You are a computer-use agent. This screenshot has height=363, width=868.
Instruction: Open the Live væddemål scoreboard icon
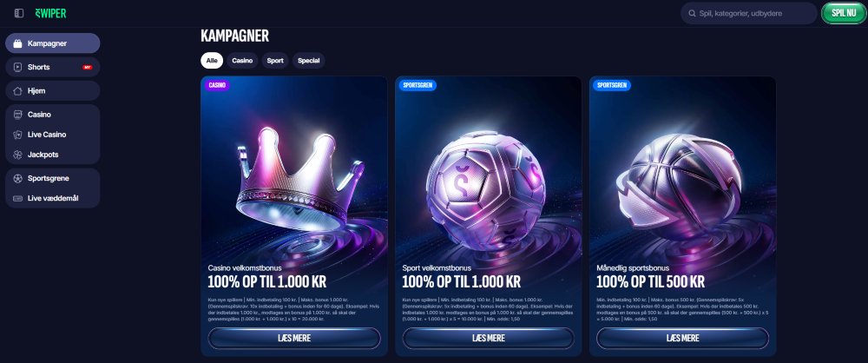(x=17, y=198)
